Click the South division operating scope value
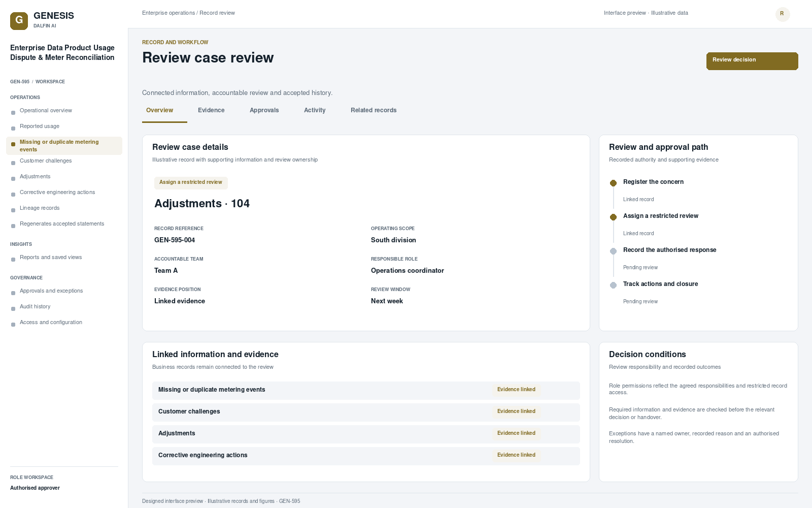812x508 pixels. (393, 240)
